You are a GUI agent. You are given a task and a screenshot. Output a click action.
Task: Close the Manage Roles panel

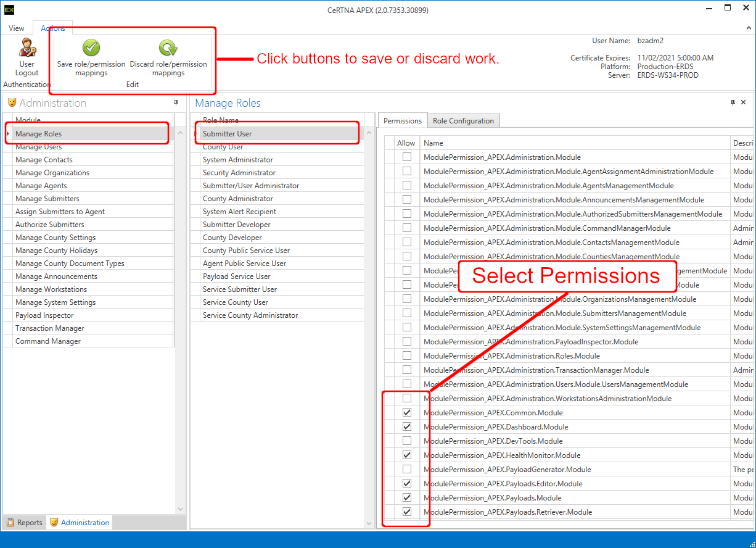coord(743,102)
